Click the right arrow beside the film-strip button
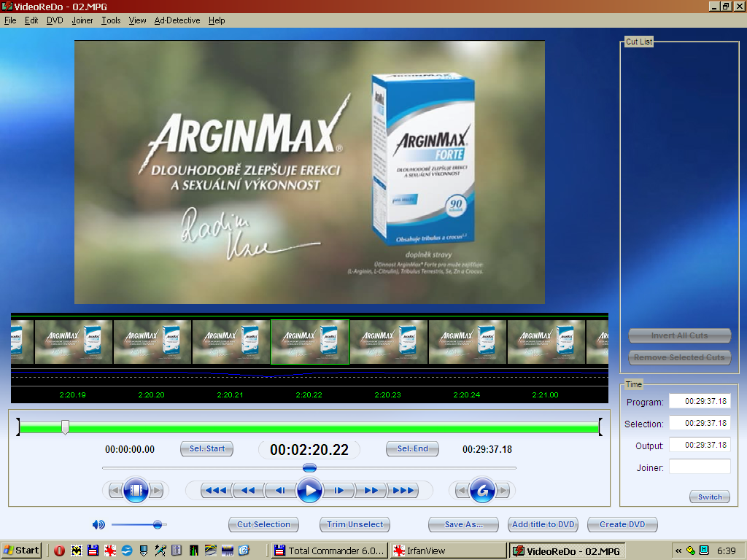Image resolution: width=747 pixels, height=560 pixels. point(158,490)
